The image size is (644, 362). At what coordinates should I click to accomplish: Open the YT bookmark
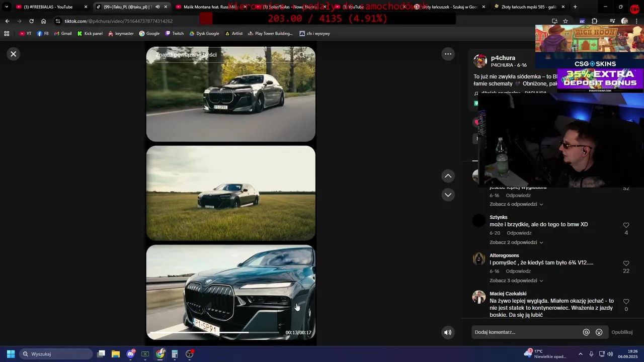25,34
